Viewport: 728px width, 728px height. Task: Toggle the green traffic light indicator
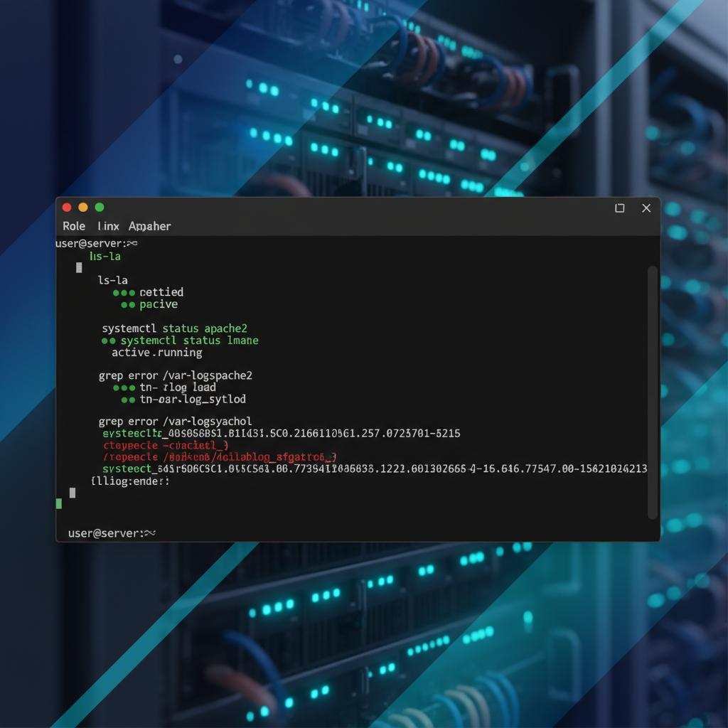pos(99,207)
